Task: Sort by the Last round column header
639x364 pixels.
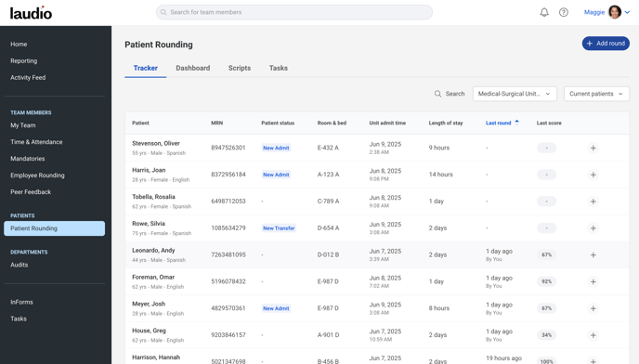Action: click(498, 123)
